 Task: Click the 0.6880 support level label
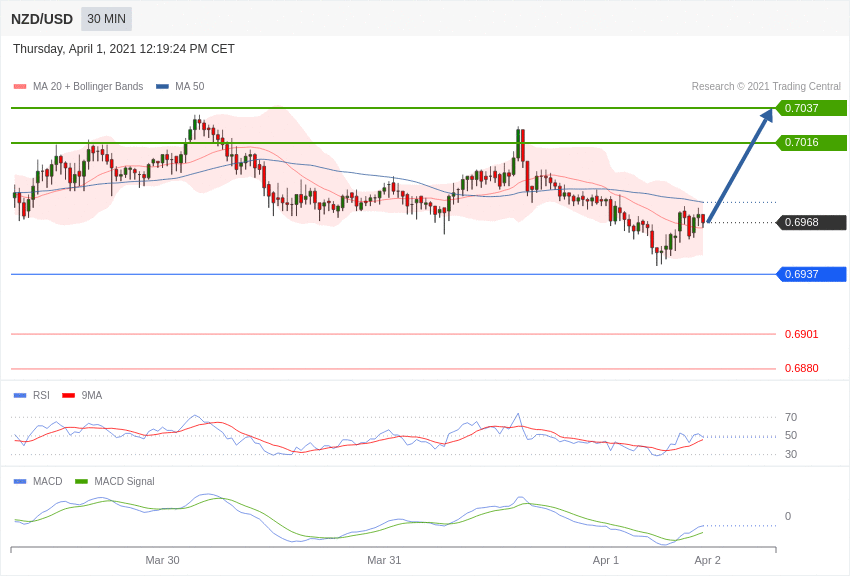pos(801,368)
